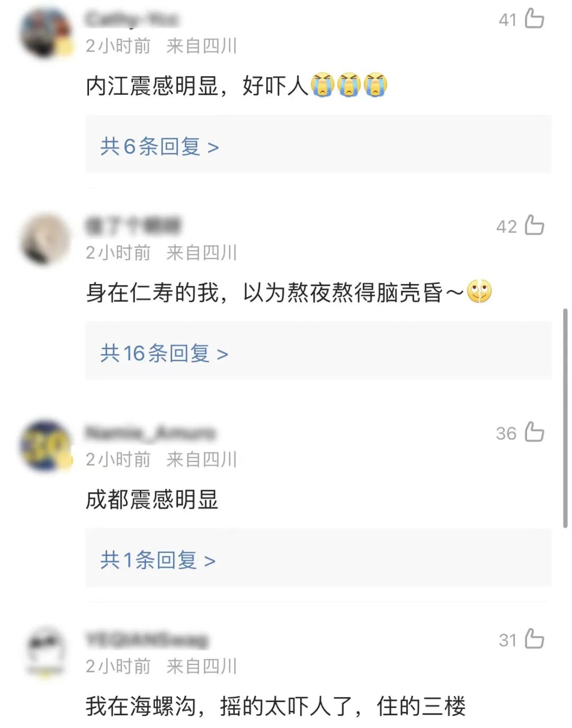
Task: Open avatar of the 内江震感明显 commenter
Action: pyautogui.click(x=46, y=33)
